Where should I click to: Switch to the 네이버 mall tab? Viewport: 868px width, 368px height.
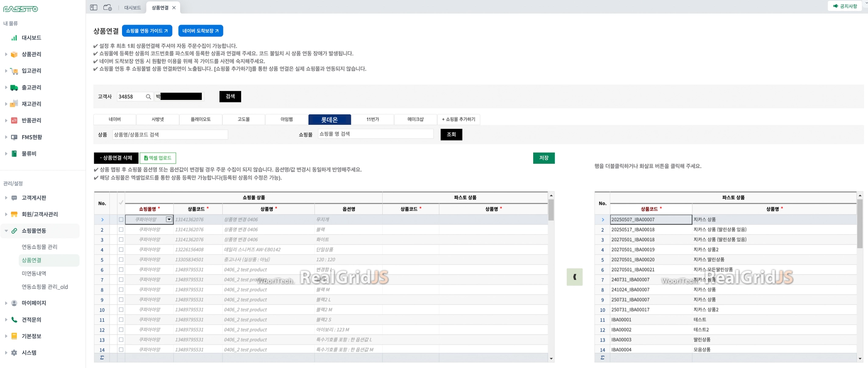pos(115,119)
